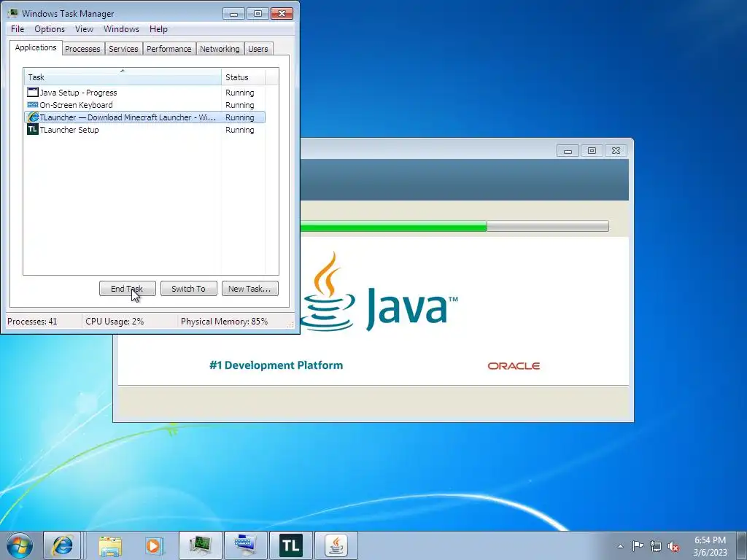Click the Java Setup - Progress row icon
747x560 pixels.
pos(33,92)
